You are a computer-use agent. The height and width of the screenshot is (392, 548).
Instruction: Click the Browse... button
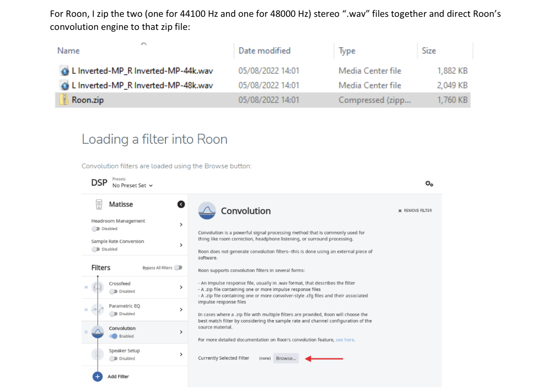pyautogui.click(x=286, y=358)
